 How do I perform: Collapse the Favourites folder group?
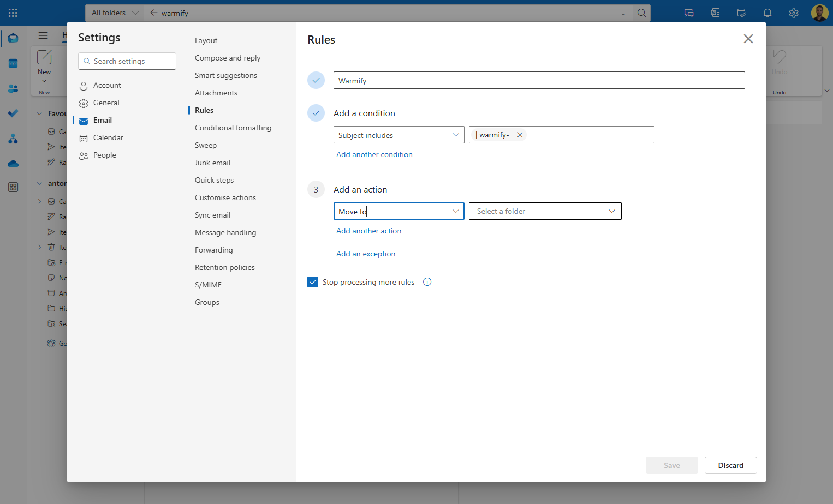click(39, 113)
